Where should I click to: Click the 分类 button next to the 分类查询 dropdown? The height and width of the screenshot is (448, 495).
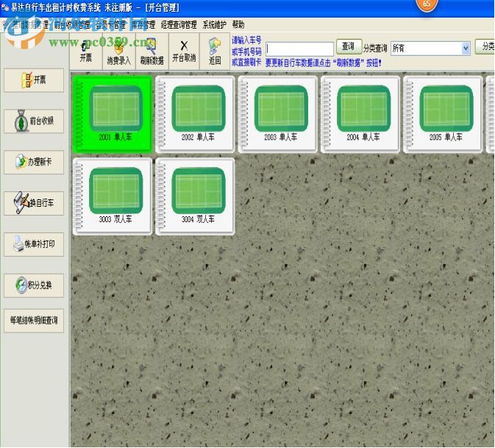click(x=485, y=47)
